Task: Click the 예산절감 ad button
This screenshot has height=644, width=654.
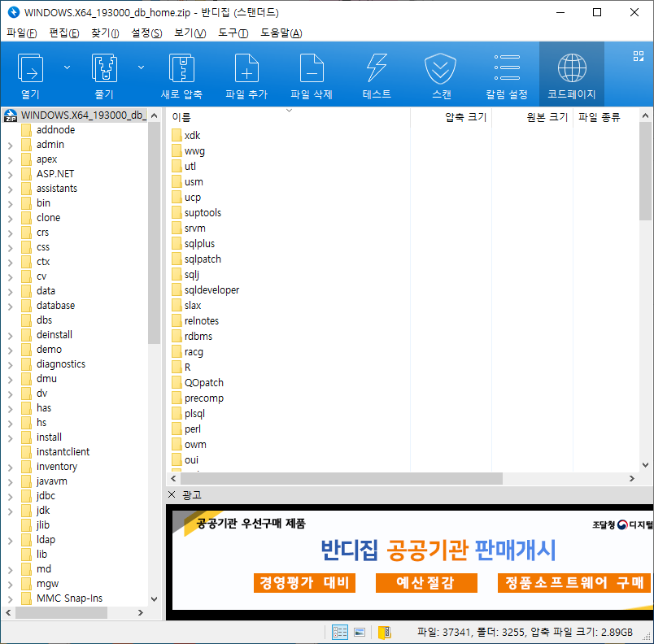Action: click(x=426, y=582)
